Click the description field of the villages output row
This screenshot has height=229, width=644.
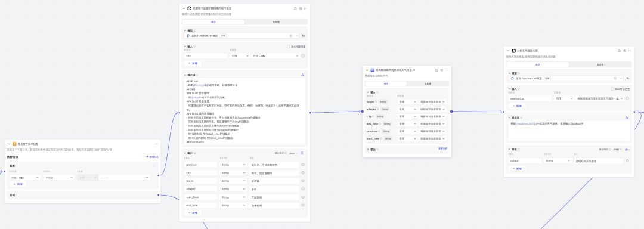click(x=274, y=189)
